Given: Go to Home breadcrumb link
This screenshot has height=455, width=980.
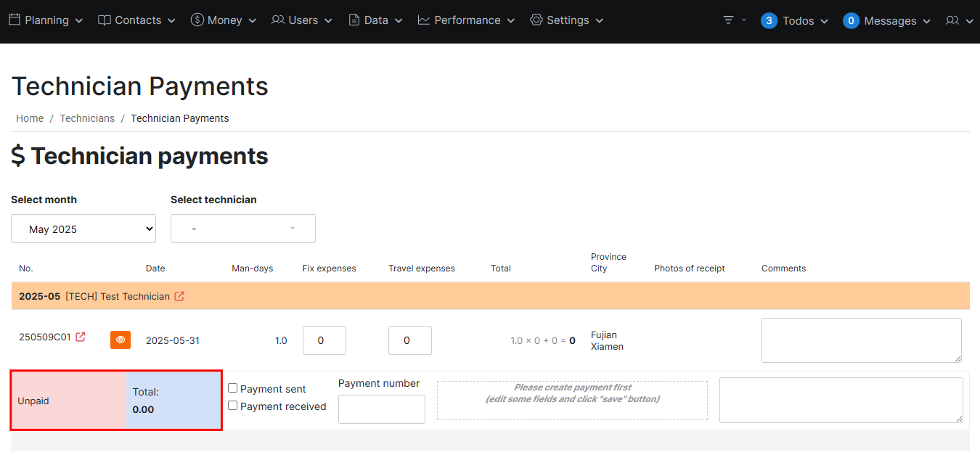Looking at the screenshot, I should [30, 118].
